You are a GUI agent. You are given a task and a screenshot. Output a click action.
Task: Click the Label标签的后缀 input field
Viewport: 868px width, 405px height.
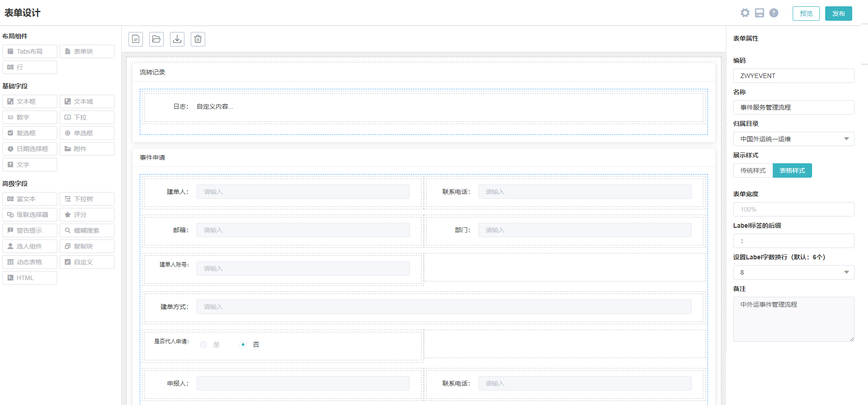point(794,241)
